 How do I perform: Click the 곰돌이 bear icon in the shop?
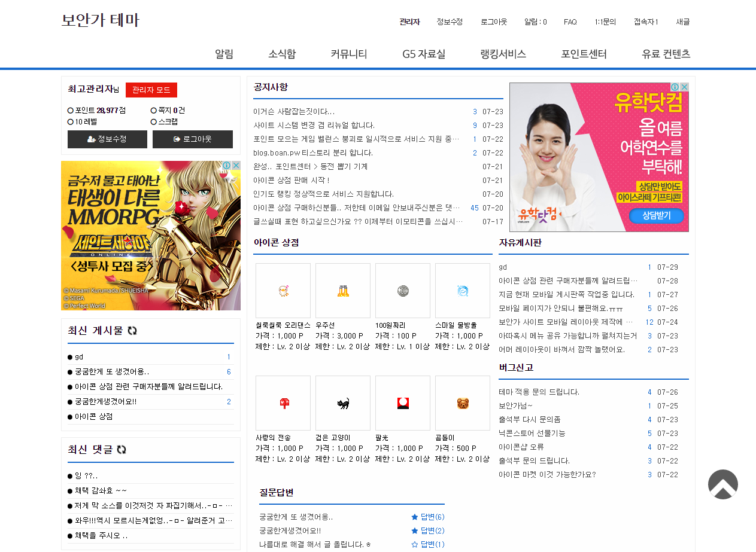(463, 402)
